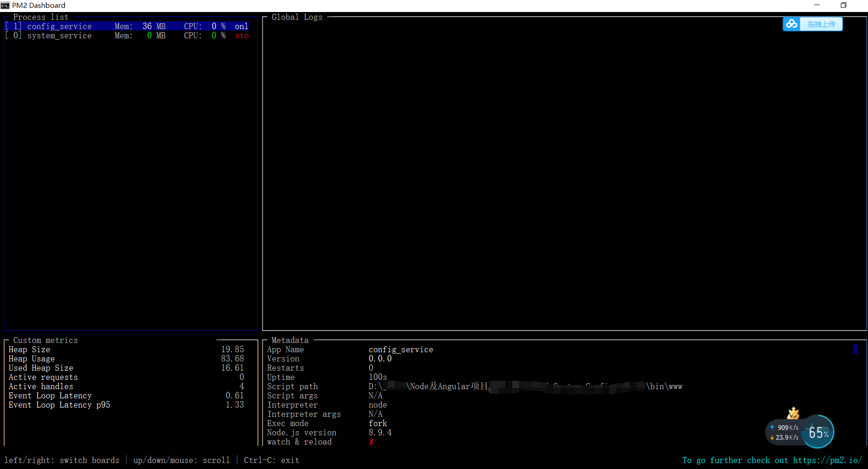Click the Node.js version value 8.9.4

[x=380, y=433]
